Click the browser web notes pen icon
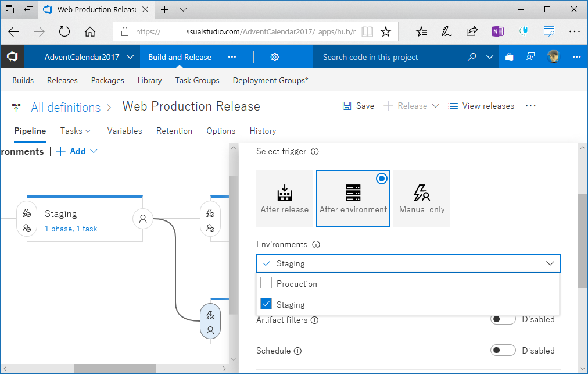 tap(446, 31)
